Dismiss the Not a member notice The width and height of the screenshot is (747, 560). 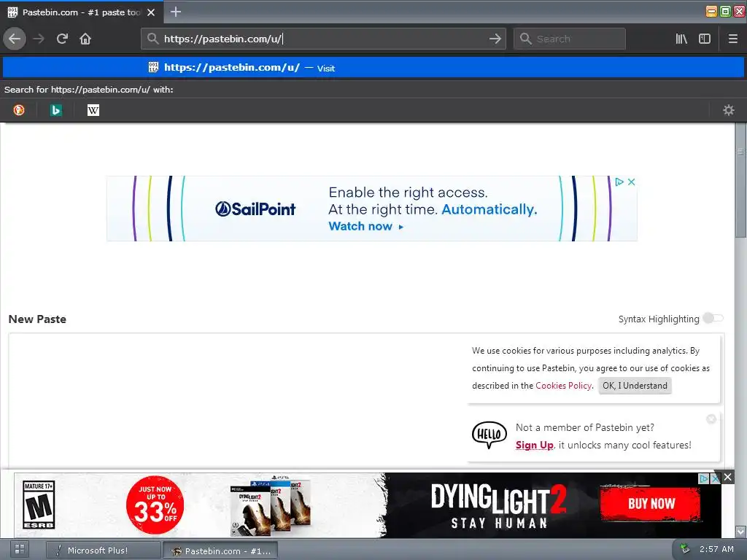(711, 419)
